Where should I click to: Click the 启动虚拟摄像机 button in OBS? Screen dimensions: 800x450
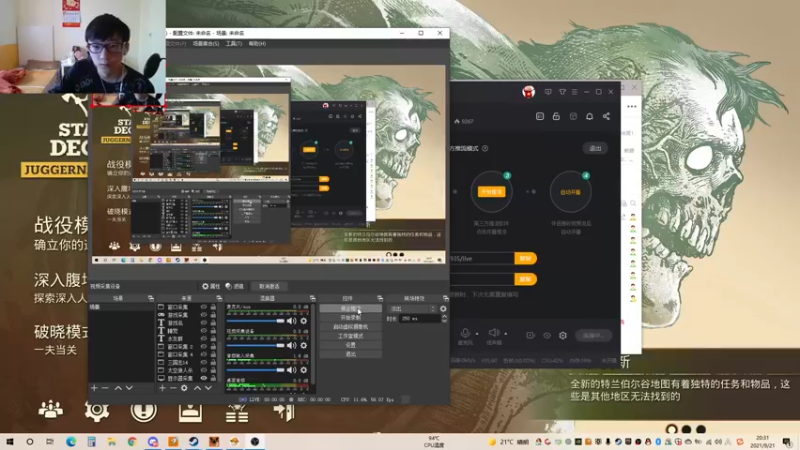(351, 327)
